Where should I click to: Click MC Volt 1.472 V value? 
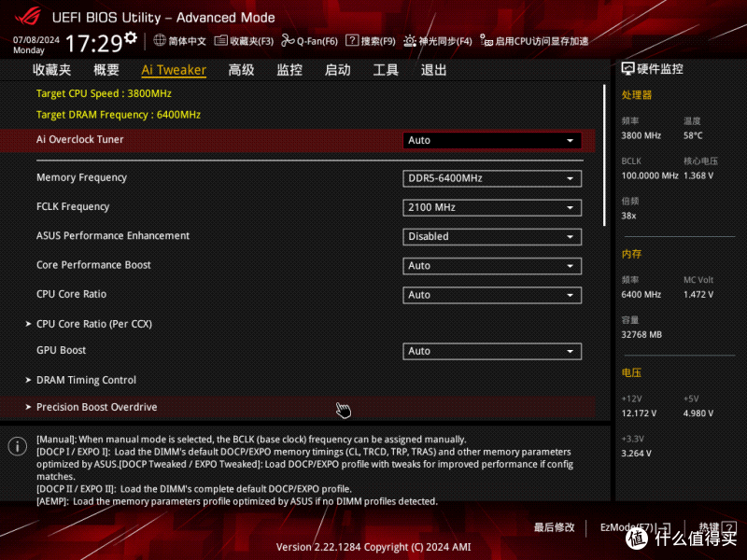(698, 295)
